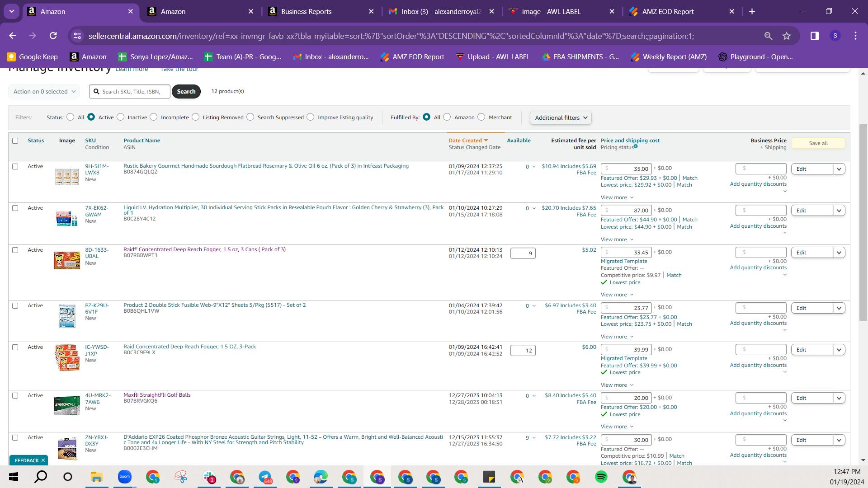Image resolution: width=868 pixels, height=488 pixels.
Task: Open the browser zoom magnifier icon
Action: pyautogui.click(x=768, y=36)
